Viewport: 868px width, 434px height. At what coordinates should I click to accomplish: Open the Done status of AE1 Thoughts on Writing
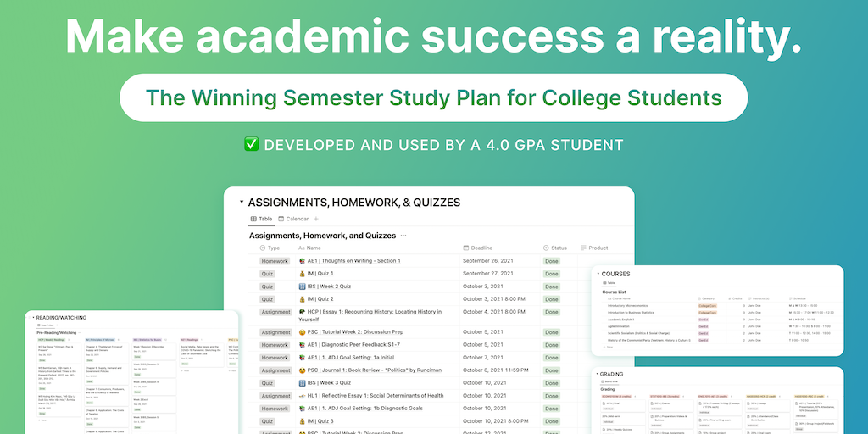(552, 261)
